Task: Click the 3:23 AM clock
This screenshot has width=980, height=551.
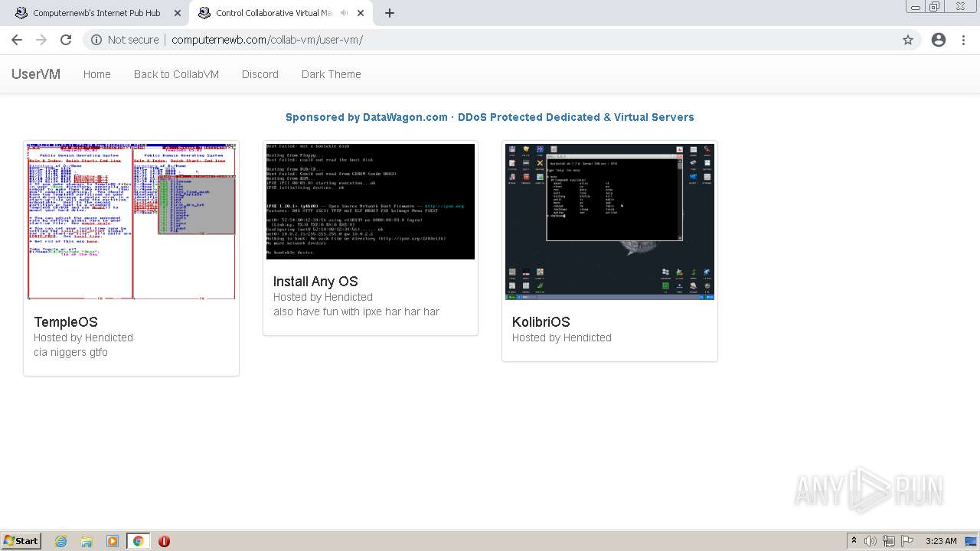Action: pos(941,541)
